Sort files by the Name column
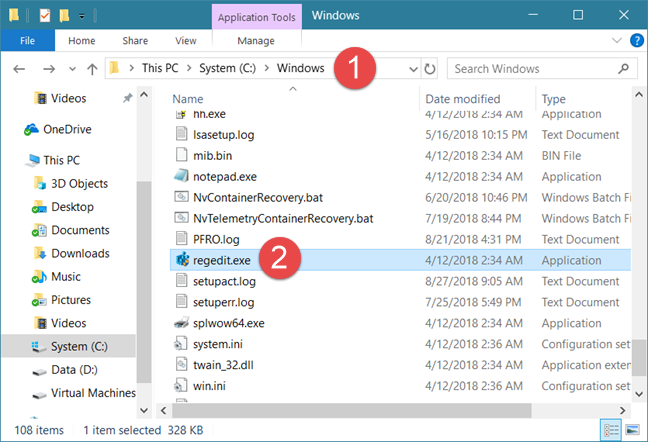 (188, 99)
